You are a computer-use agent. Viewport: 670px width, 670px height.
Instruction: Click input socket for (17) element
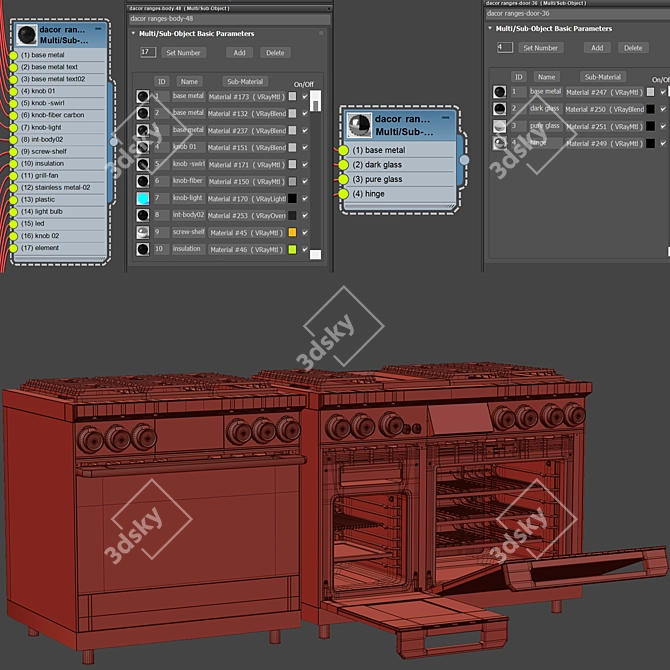click(13, 248)
